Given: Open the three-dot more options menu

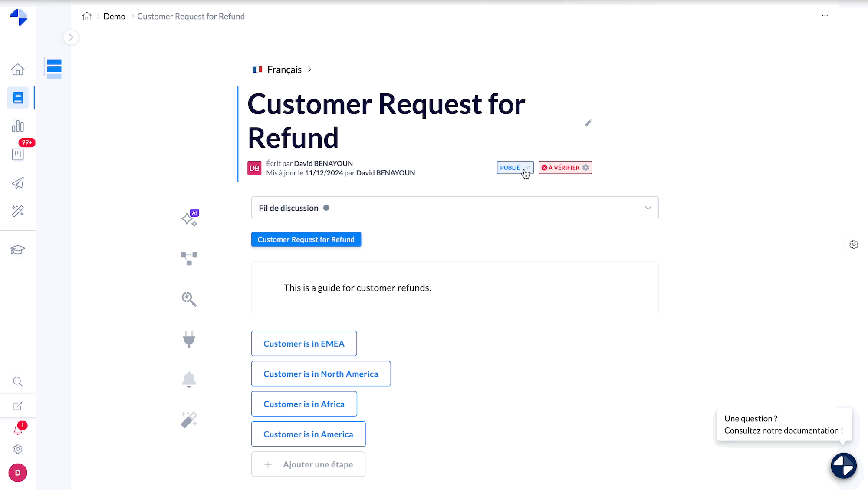Looking at the screenshot, I should [x=825, y=16].
